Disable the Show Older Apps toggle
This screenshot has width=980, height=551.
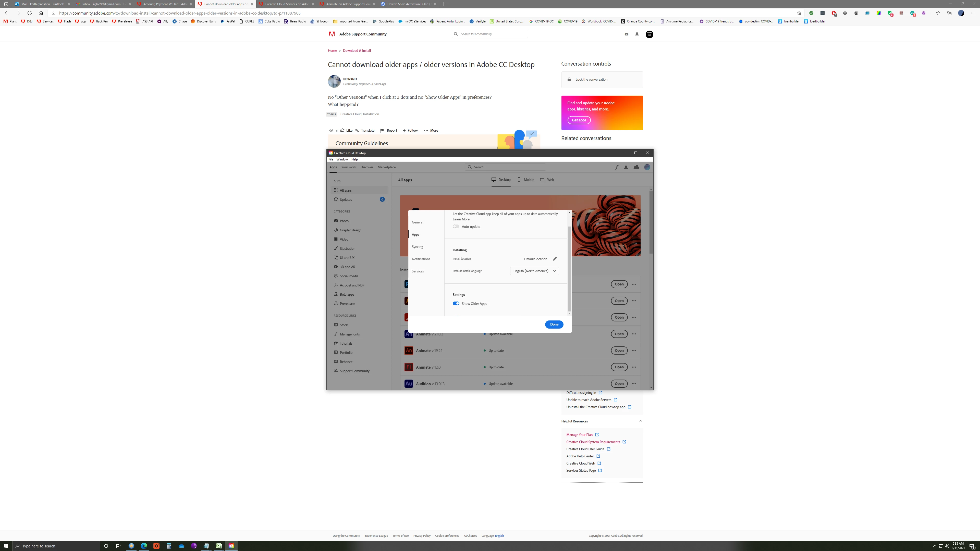(456, 304)
